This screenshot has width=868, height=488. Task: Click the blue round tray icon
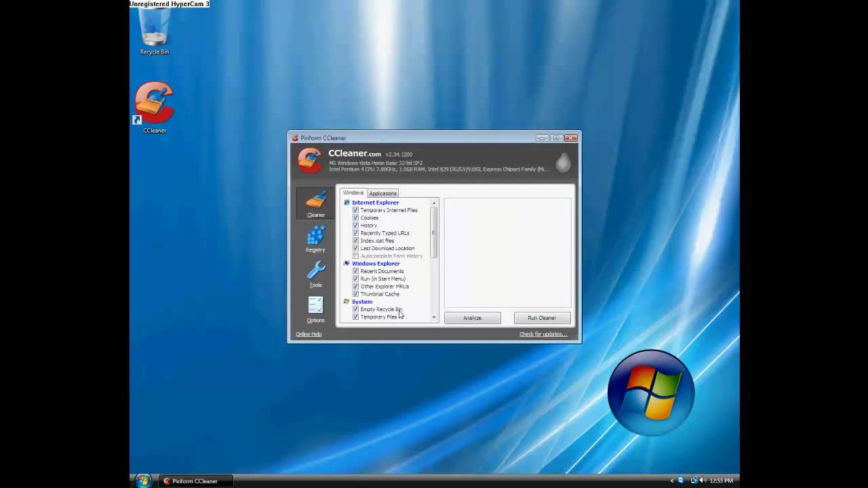pos(681,481)
